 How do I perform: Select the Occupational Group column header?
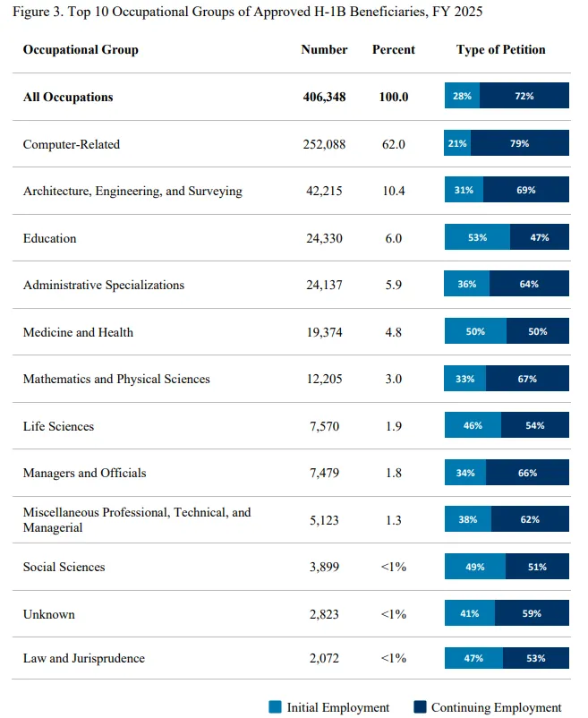81,49
